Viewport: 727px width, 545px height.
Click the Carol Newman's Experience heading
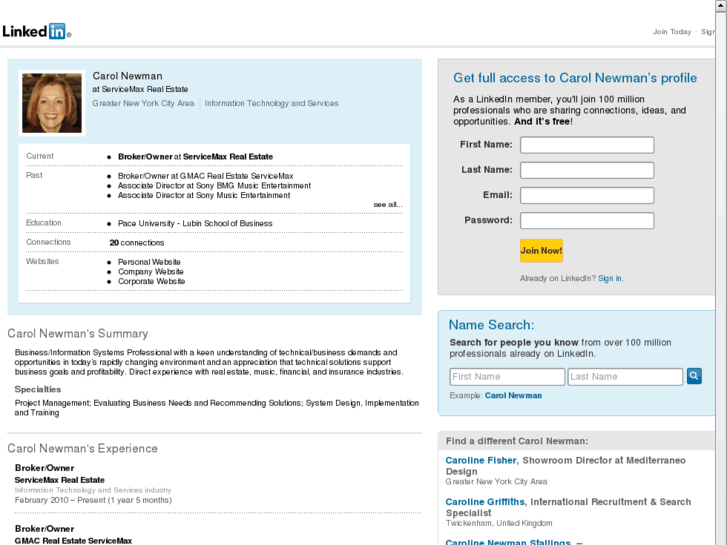83,449
